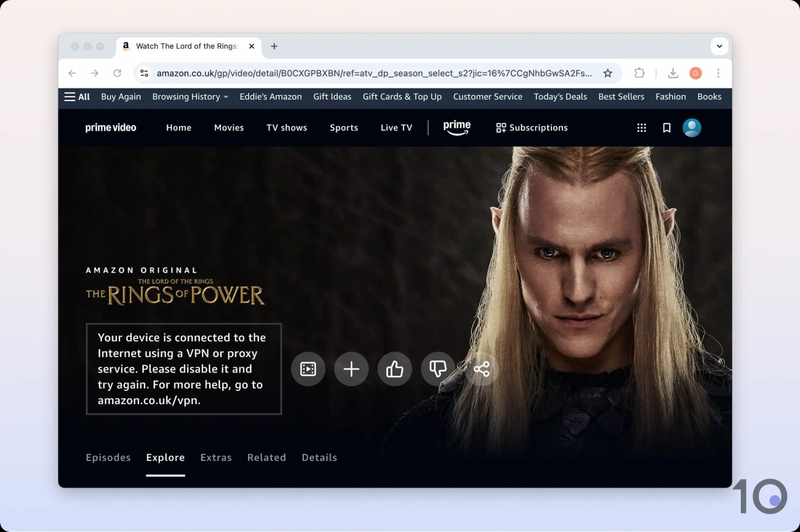
Task: Navigate to TV shows section
Action: [286, 128]
